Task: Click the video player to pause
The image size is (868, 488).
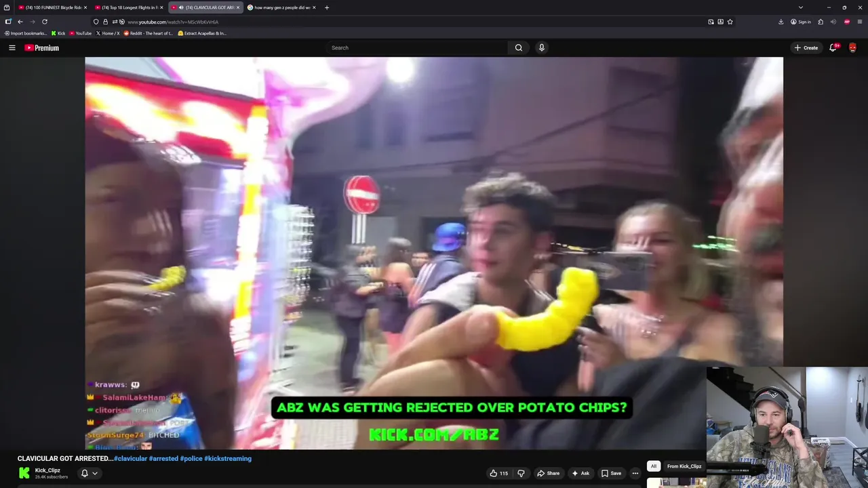Action: pos(434,253)
